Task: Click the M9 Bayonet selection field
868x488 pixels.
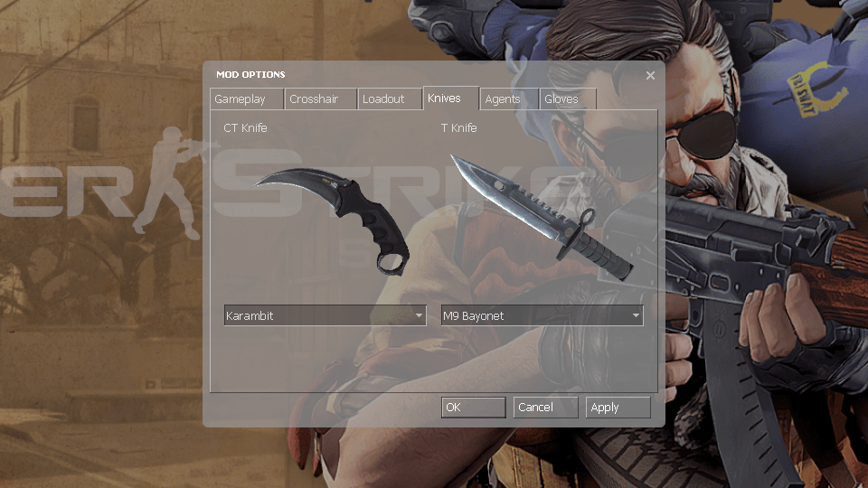Action: 533,316
